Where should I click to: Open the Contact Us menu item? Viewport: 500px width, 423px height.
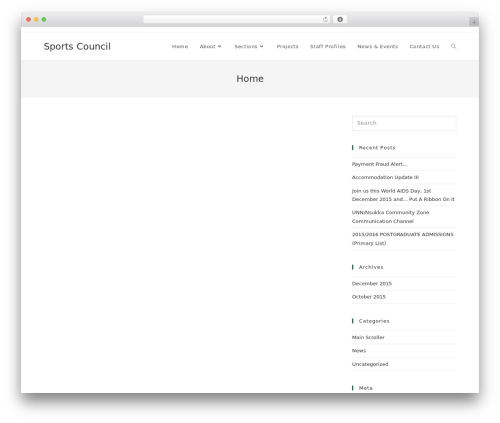[424, 46]
